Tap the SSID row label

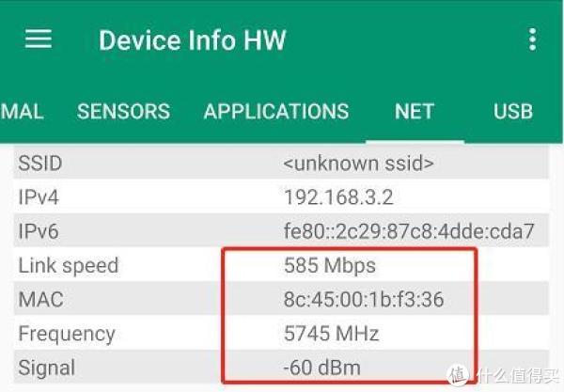(x=40, y=164)
